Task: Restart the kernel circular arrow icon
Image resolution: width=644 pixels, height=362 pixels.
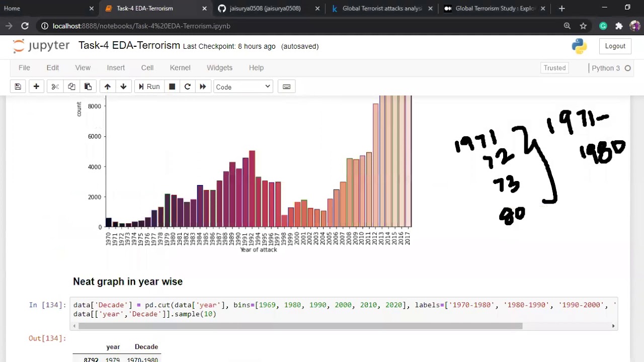Action: click(x=188, y=86)
